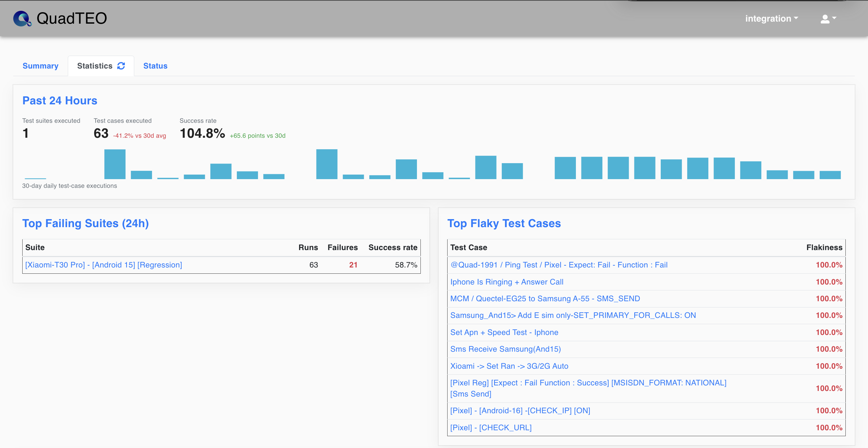Click the -41.2% vs 30d avg text

point(139,136)
